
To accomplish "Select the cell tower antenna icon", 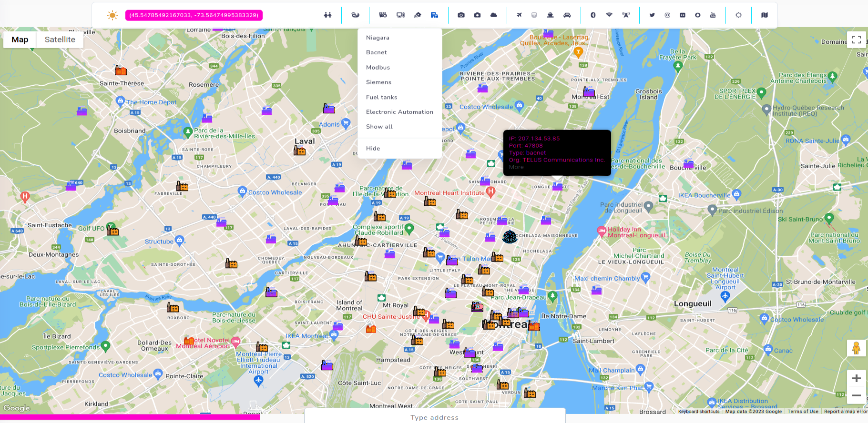I will [626, 15].
